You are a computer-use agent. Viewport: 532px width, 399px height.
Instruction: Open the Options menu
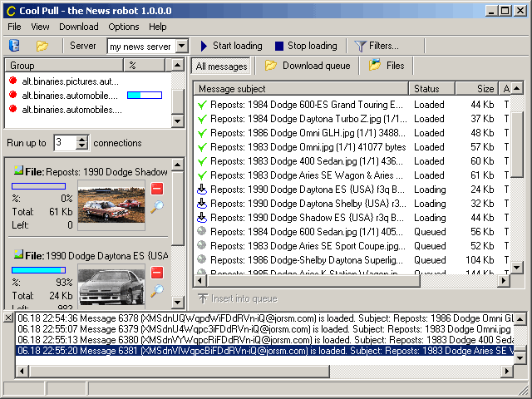124,27
